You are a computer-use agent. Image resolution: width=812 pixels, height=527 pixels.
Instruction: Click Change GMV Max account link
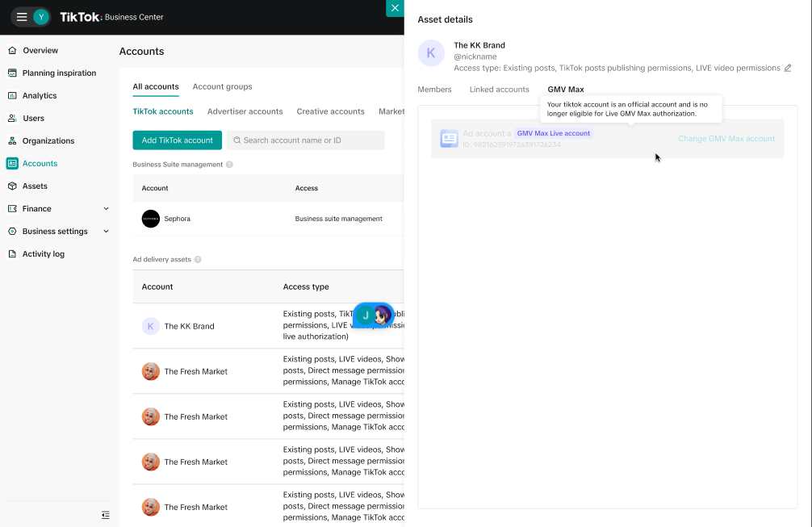[x=726, y=139]
